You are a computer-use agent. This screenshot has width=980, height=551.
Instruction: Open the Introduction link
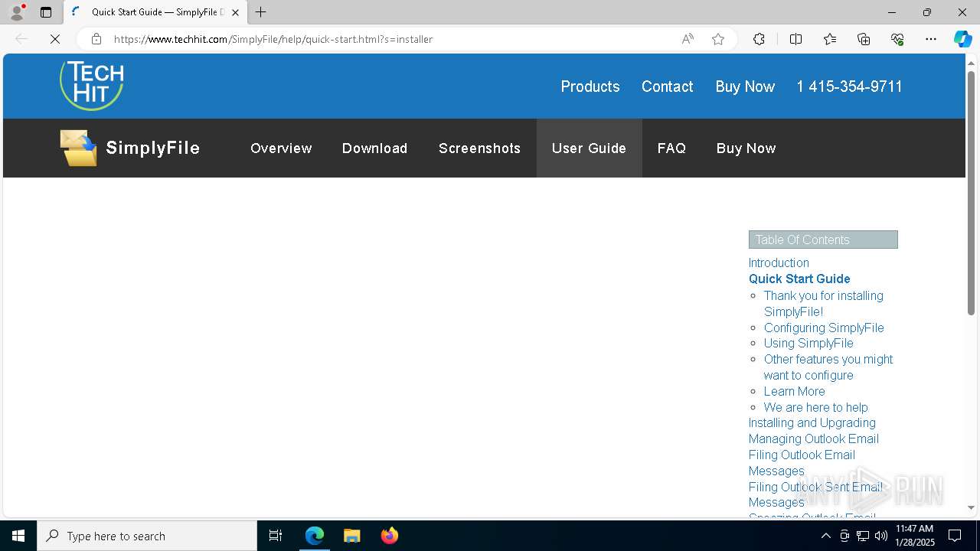pyautogui.click(x=779, y=262)
